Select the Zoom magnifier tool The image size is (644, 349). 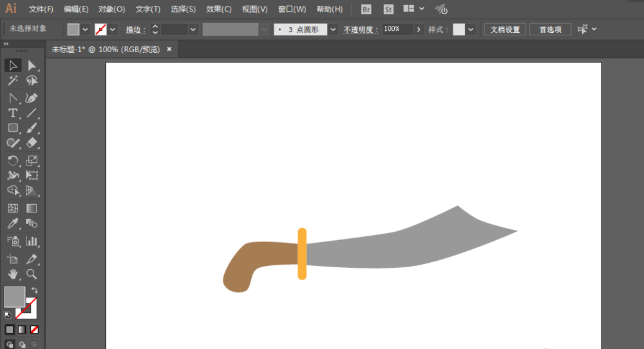(32, 274)
